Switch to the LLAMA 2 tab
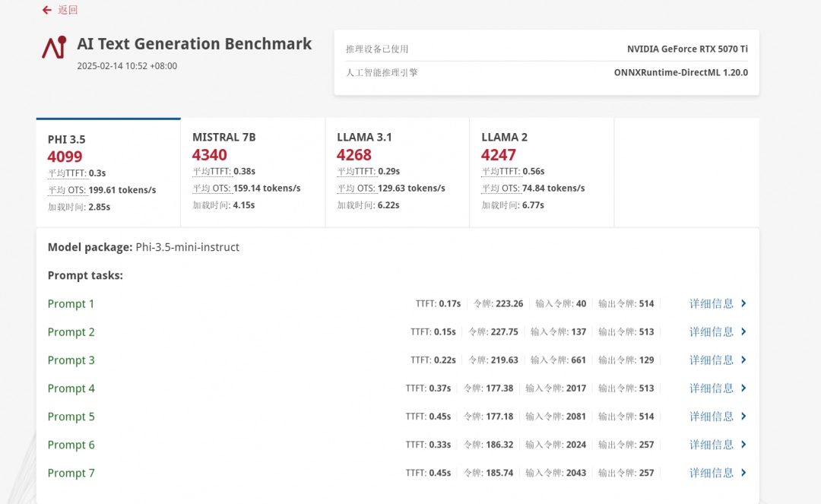Viewport: 821px width, 504px height. (542, 173)
